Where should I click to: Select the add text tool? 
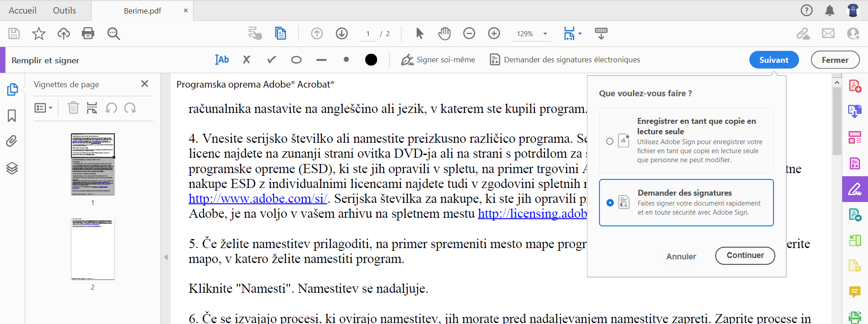[x=222, y=60]
